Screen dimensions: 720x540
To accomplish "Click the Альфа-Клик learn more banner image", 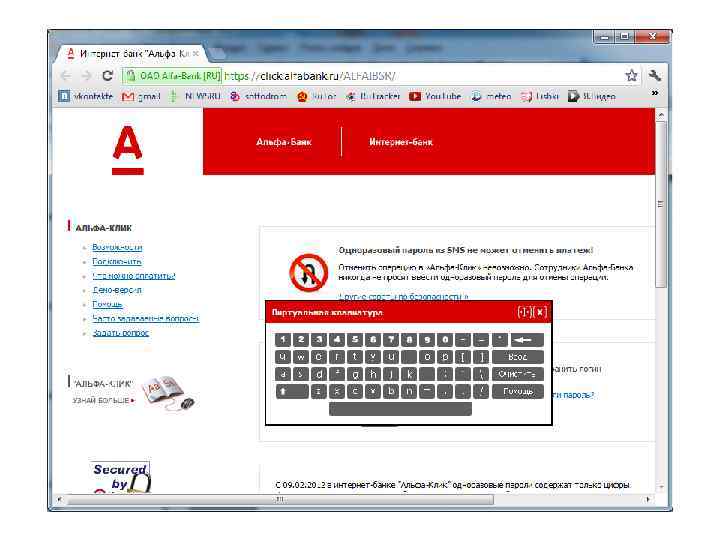I will pos(168,393).
